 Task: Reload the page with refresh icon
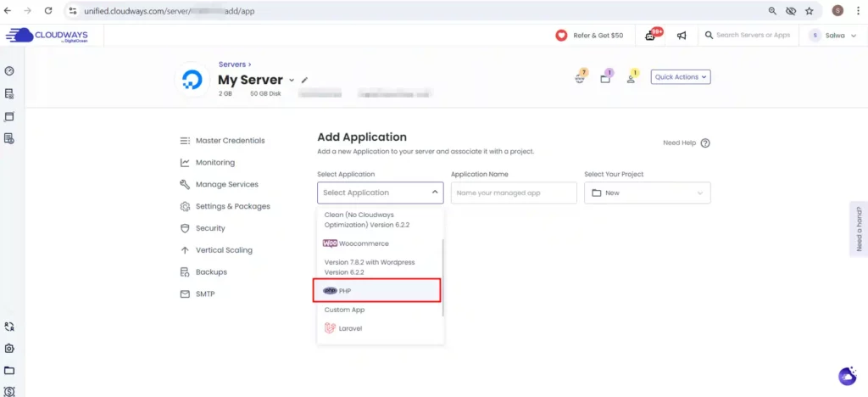click(48, 10)
